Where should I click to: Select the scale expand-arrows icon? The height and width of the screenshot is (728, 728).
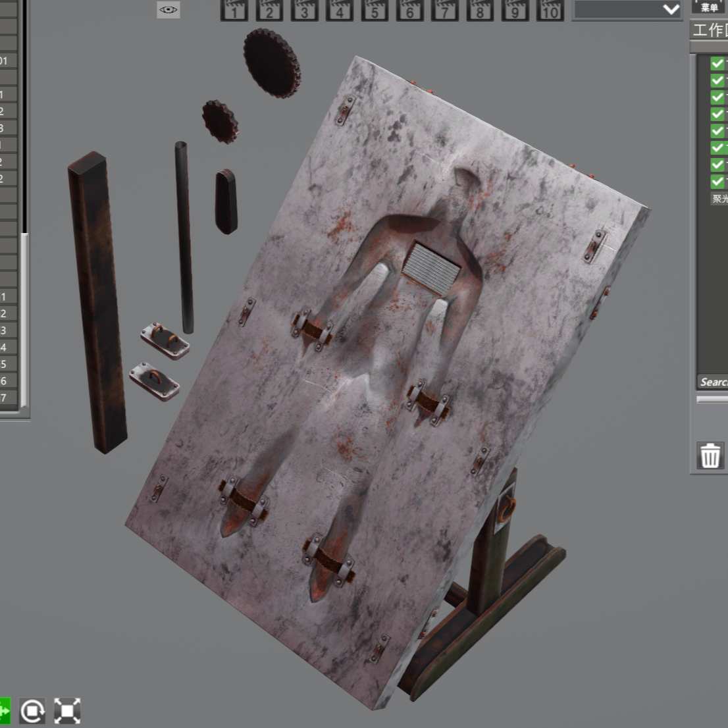(67, 711)
